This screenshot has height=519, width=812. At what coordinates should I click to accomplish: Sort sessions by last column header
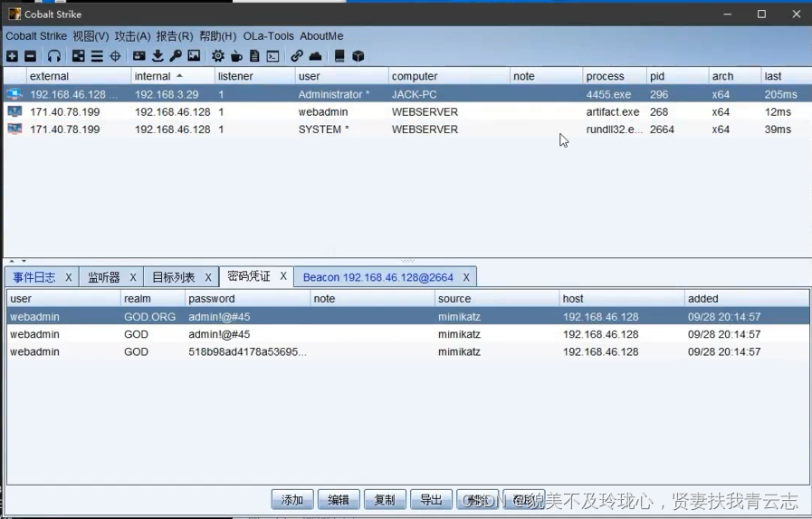coord(785,76)
